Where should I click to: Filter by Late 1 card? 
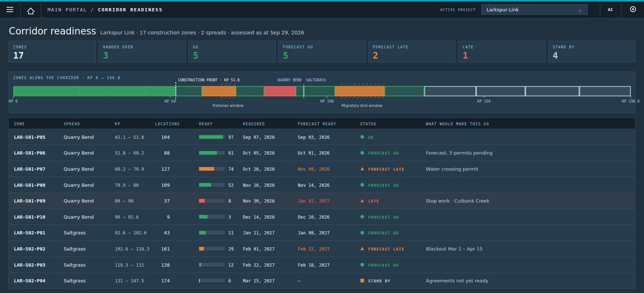pyautogui.click(x=502, y=52)
